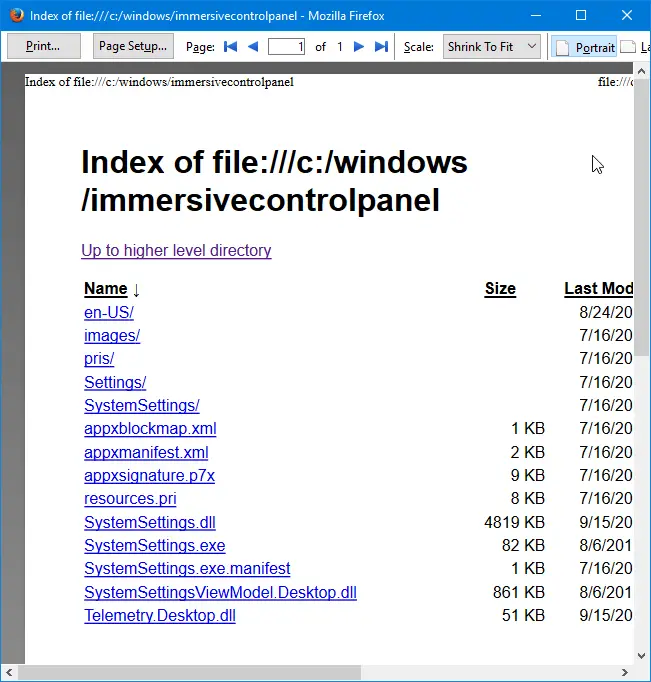Click the 51 KB size value
This screenshot has height=682, width=651.
523,615
